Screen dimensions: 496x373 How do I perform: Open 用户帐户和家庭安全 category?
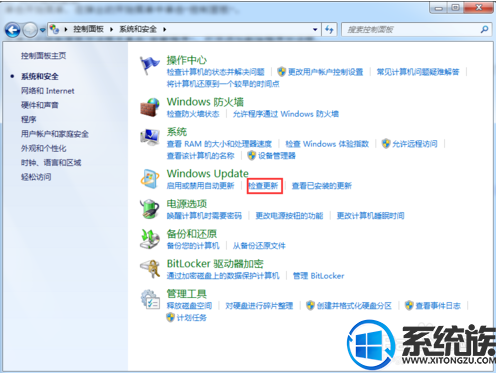pyautogui.click(x=55, y=134)
